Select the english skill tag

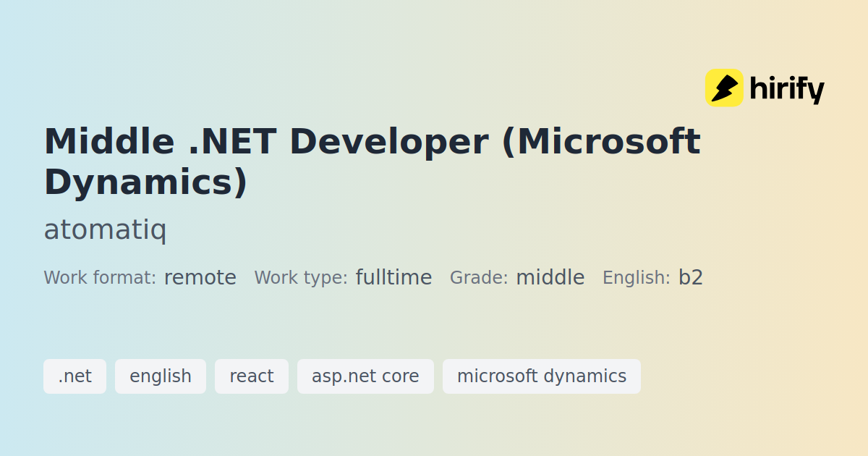click(x=161, y=376)
